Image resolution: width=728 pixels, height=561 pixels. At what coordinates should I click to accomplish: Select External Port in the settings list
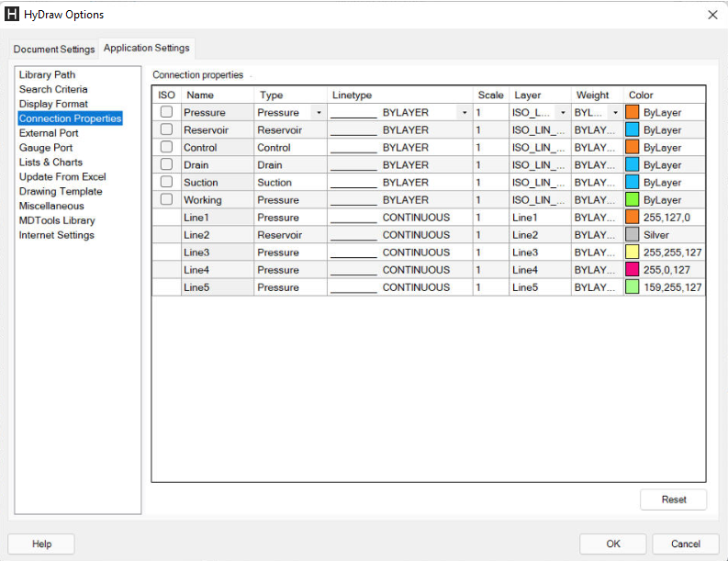49,133
